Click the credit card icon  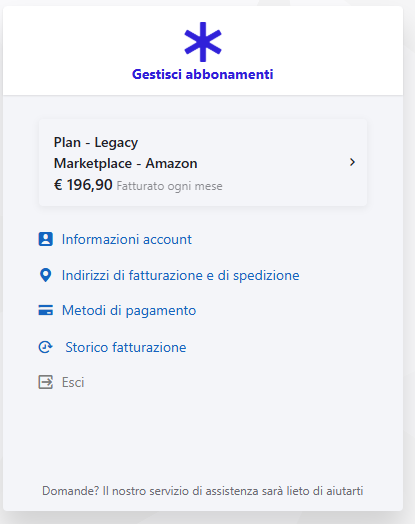[x=45, y=310]
